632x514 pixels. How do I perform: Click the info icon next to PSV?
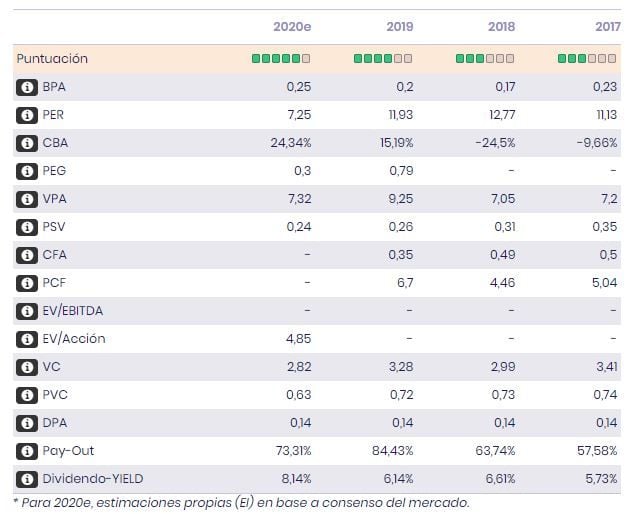[26, 227]
